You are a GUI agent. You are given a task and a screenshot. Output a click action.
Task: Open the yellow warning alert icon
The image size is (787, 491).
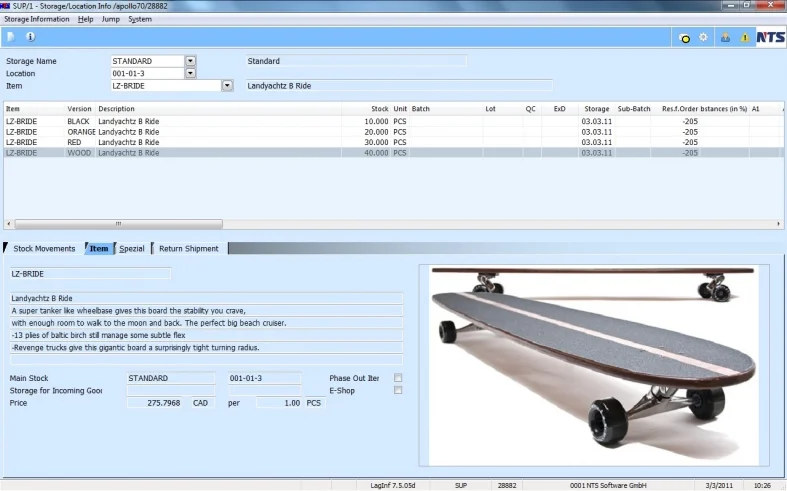click(745, 37)
